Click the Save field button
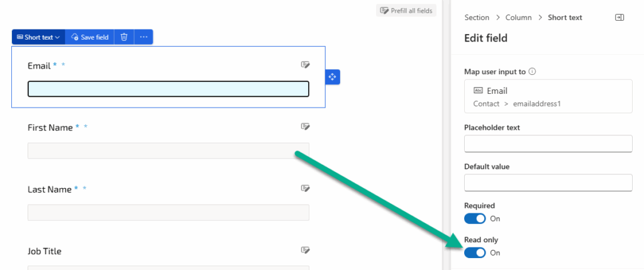This screenshot has height=270, width=644. (90, 37)
